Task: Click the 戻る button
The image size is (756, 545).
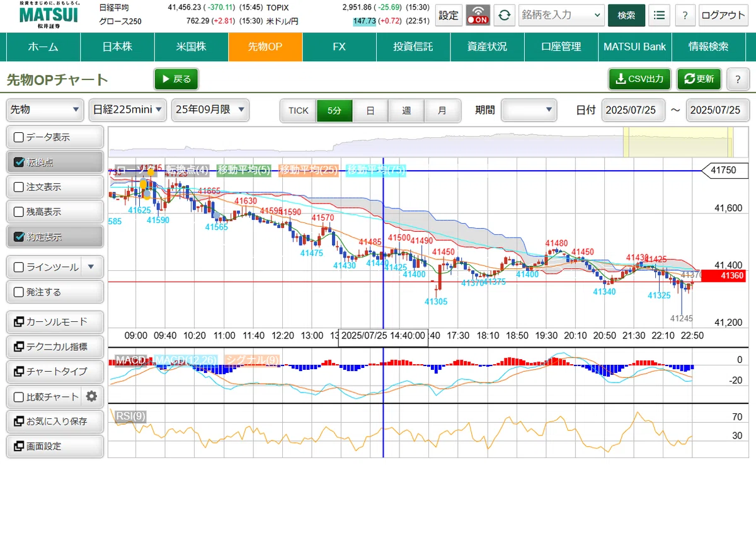Action: tap(176, 79)
